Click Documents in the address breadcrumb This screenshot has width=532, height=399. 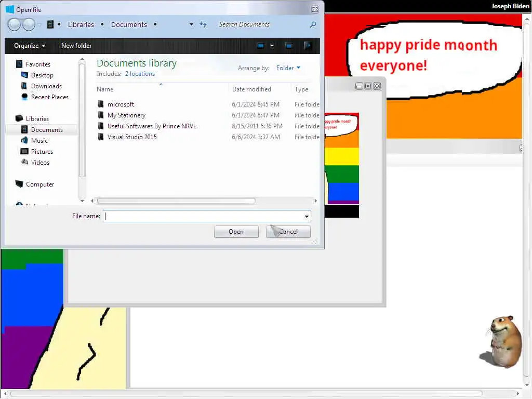pyautogui.click(x=129, y=24)
